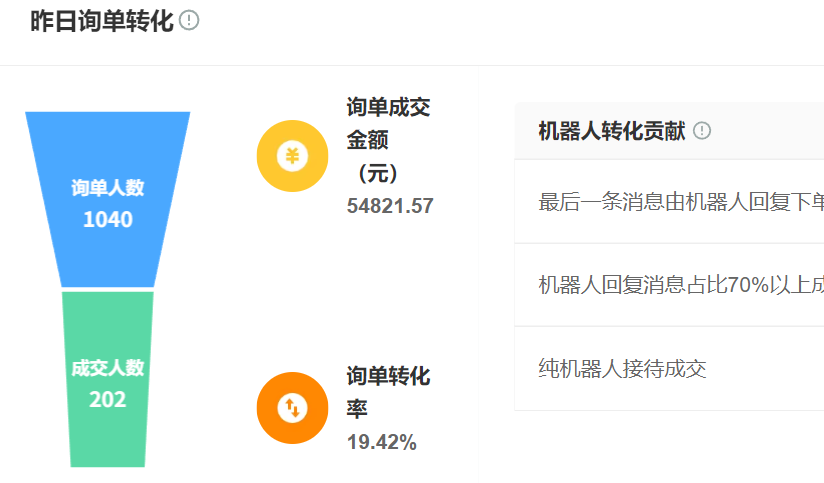Click the 询单转化率 metric label

tap(388, 392)
